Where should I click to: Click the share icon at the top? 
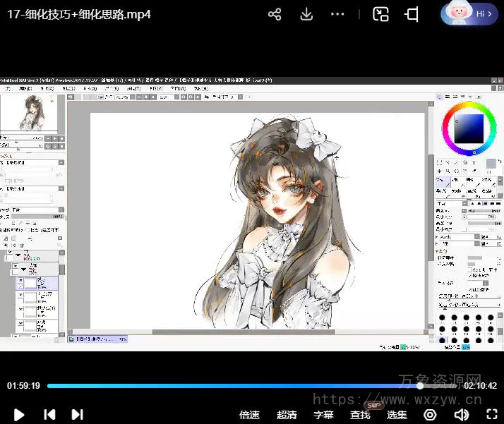point(275,15)
